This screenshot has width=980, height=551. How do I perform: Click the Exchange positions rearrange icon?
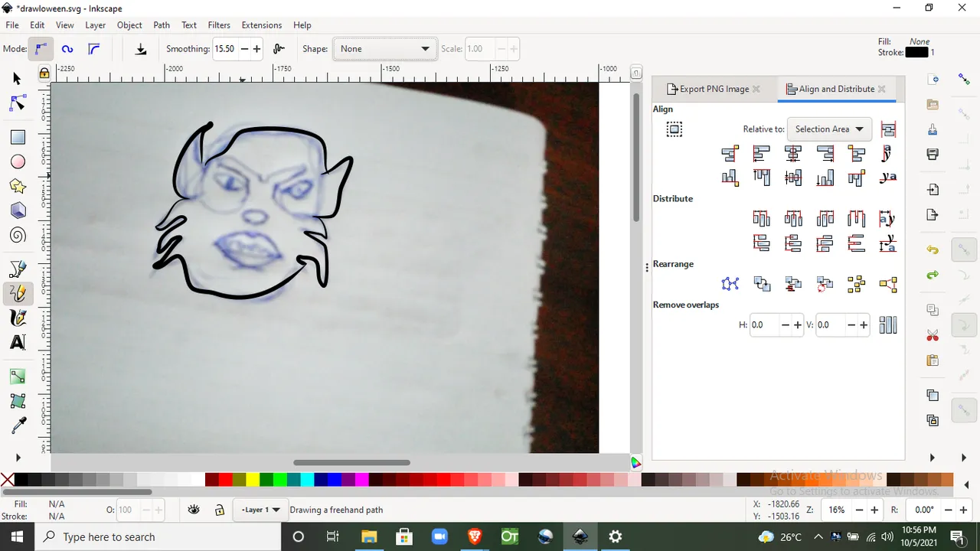pos(762,284)
